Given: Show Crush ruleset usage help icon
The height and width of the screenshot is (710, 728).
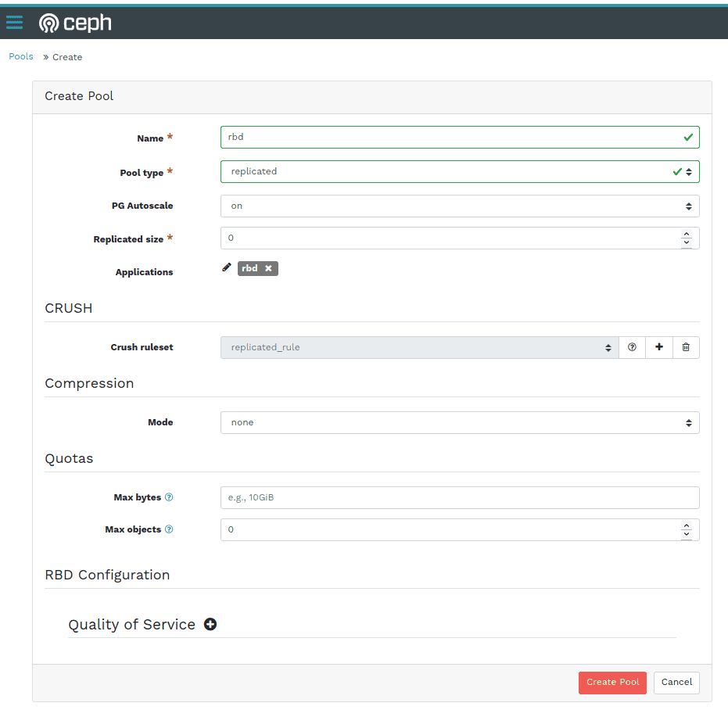Looking at the screenshot, I should (x=632, y=347).
